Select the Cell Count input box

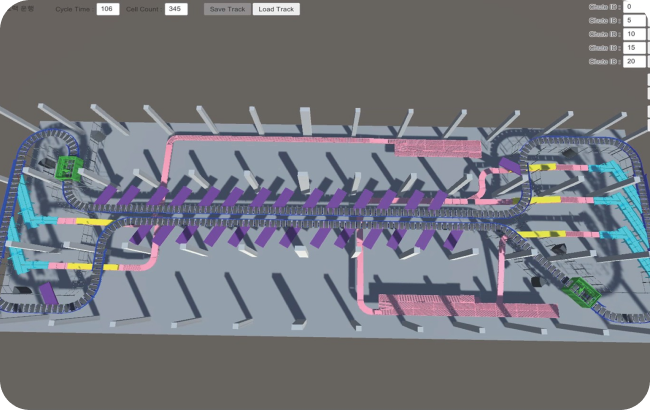[x=175, y=9]
